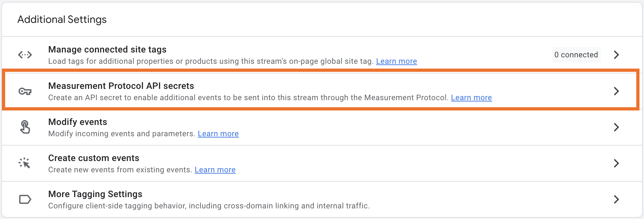Screen dimensions: 644x219
Task: Expand the Create custom events chevron
Action: pos(616,163)
